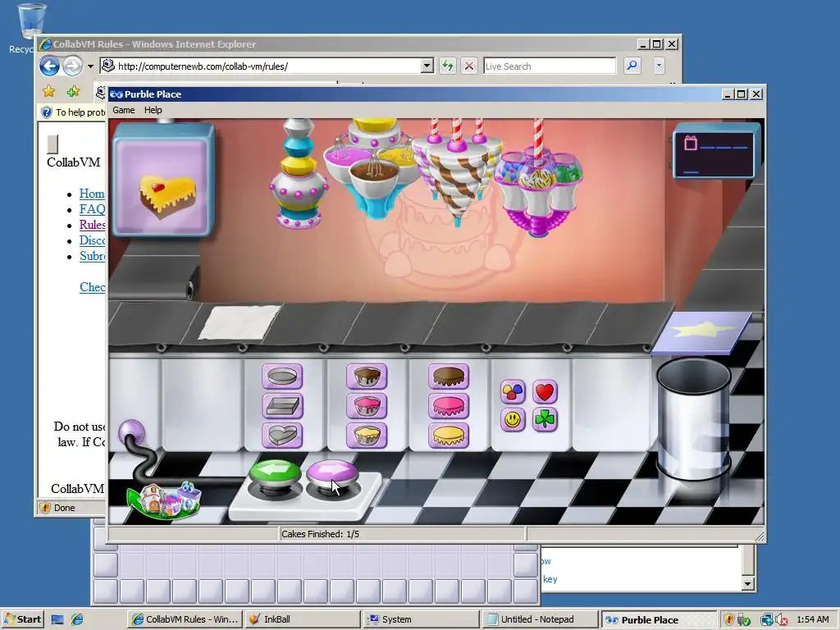
Task: Open the FAQ link on CollabVM page
Action: (92, 209)
